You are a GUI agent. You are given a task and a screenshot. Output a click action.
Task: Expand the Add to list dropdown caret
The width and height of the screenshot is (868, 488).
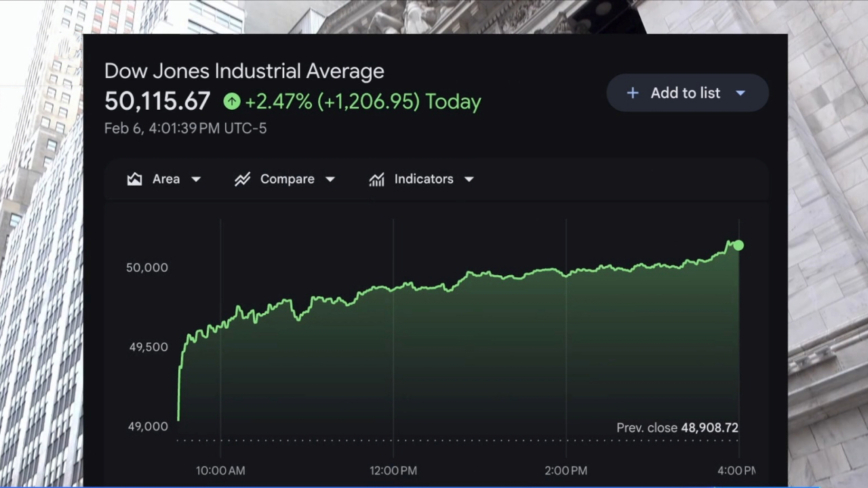point(741,93)
